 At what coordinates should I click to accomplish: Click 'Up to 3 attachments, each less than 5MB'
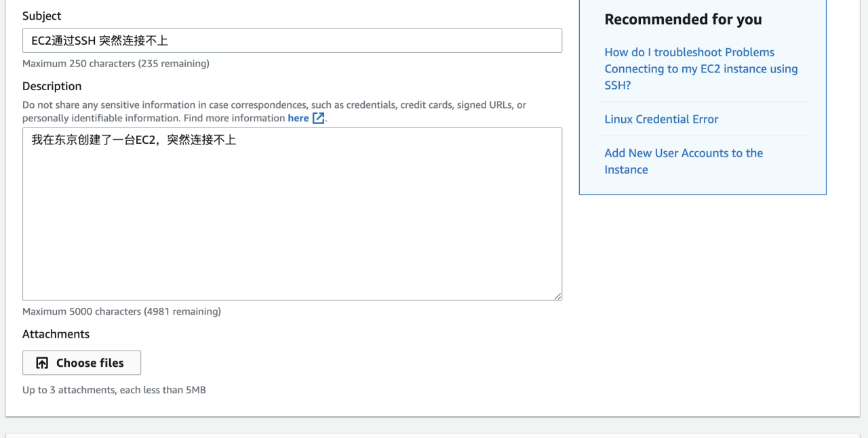114,391
